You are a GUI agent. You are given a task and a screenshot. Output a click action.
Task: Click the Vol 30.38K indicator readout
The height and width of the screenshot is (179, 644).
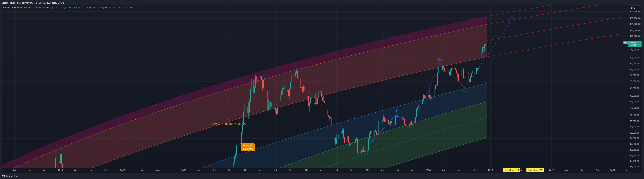tap(110, 8)
